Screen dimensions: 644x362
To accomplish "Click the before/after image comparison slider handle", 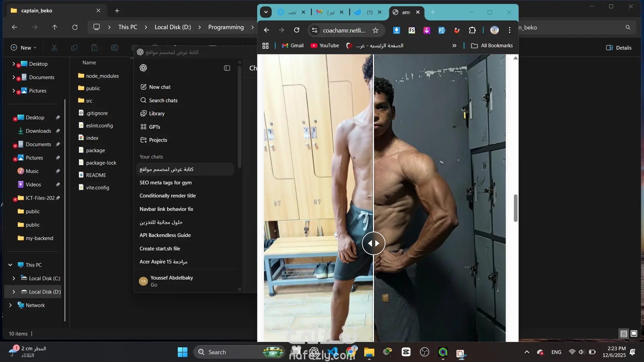I will click(373, 243).
